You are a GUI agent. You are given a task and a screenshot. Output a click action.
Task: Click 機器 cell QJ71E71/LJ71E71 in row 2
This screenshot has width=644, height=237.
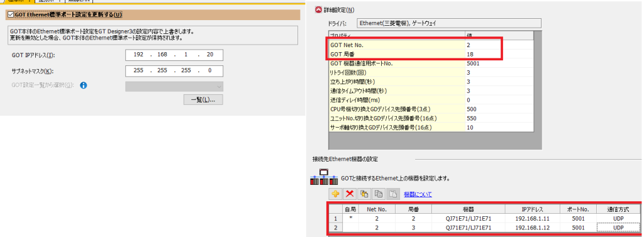coord(469,227)
